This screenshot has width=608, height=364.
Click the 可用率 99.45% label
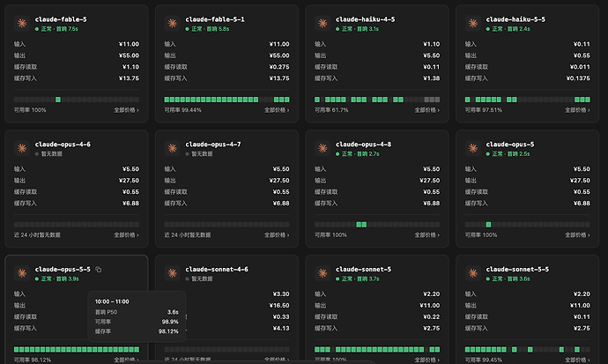coord(484,360)
